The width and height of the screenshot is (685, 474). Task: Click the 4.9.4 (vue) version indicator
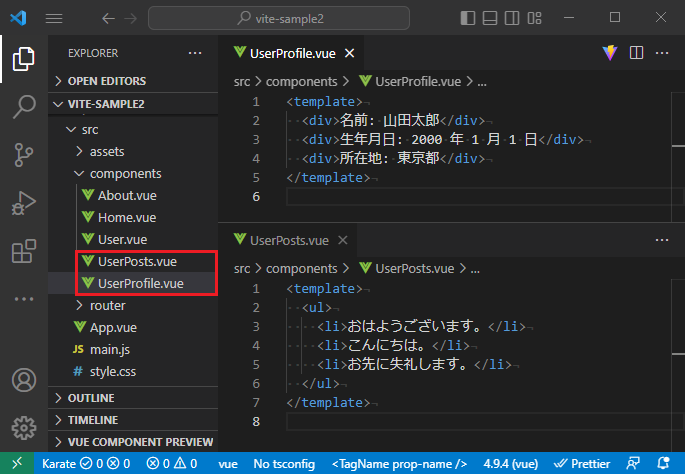pos(511,463)
